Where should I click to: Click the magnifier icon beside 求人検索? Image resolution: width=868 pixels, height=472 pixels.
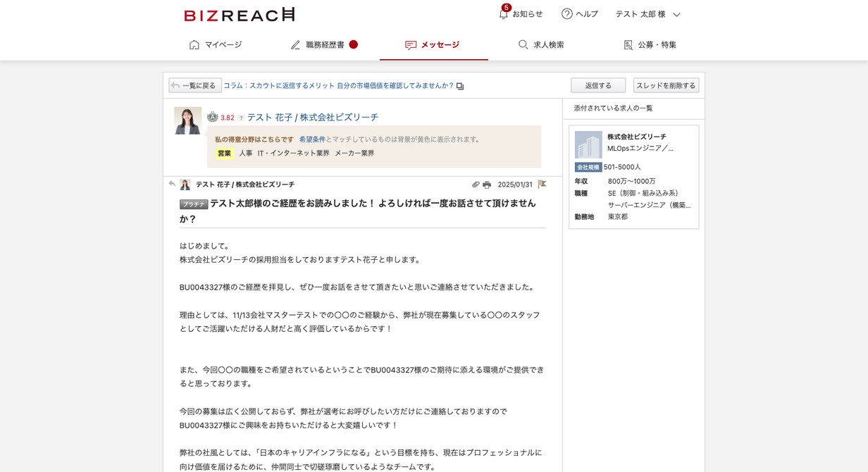click(x=523, y=44)
